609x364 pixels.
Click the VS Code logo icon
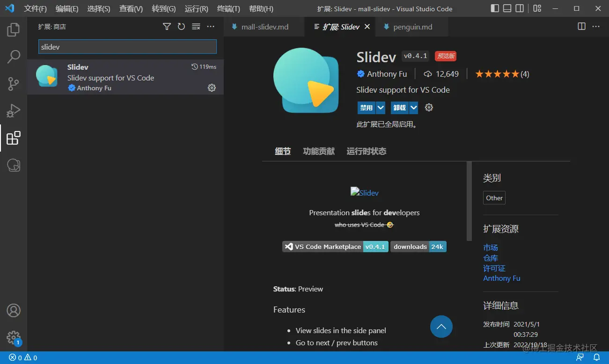9,8
